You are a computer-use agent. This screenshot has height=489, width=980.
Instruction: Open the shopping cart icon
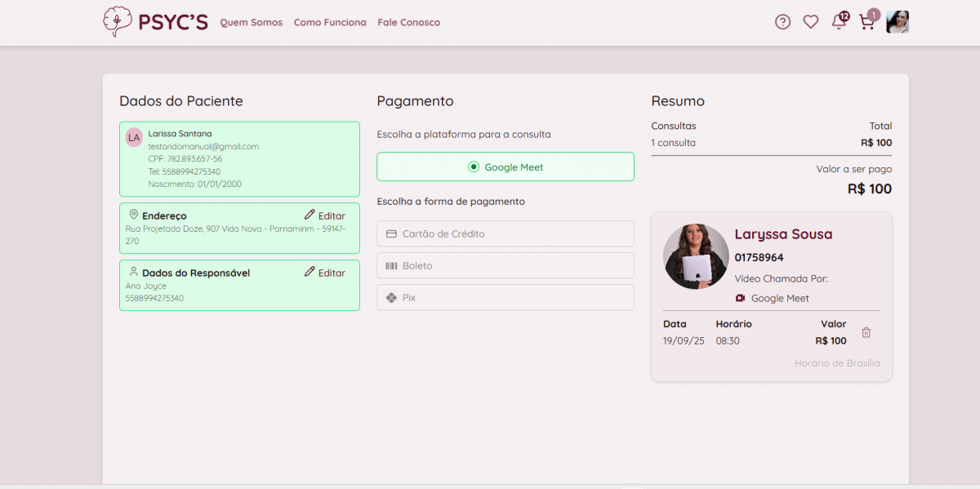pyautogui.click(x=866, y=22)
